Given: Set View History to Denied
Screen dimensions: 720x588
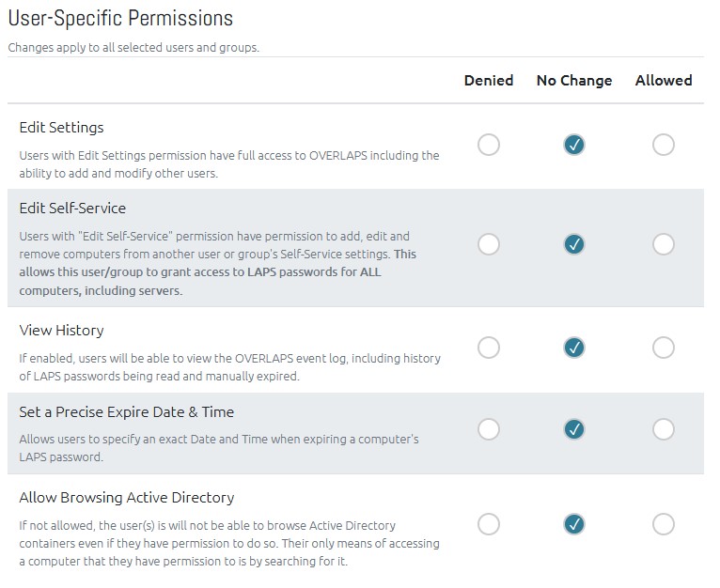Looking at the screenshot, I should (x=489, y=348).
